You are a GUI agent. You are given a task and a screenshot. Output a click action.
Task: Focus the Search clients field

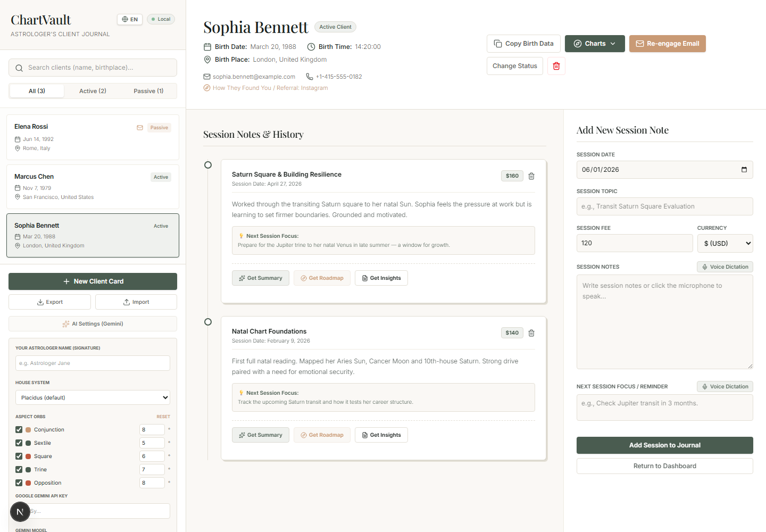pyautogui.click(x=93, y=68)
